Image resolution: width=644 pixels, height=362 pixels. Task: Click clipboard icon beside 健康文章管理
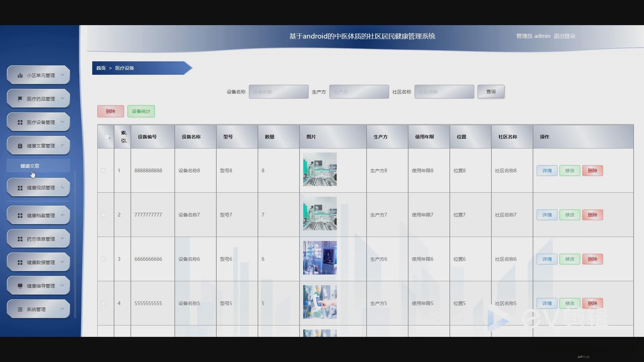[x=20, y=146]
